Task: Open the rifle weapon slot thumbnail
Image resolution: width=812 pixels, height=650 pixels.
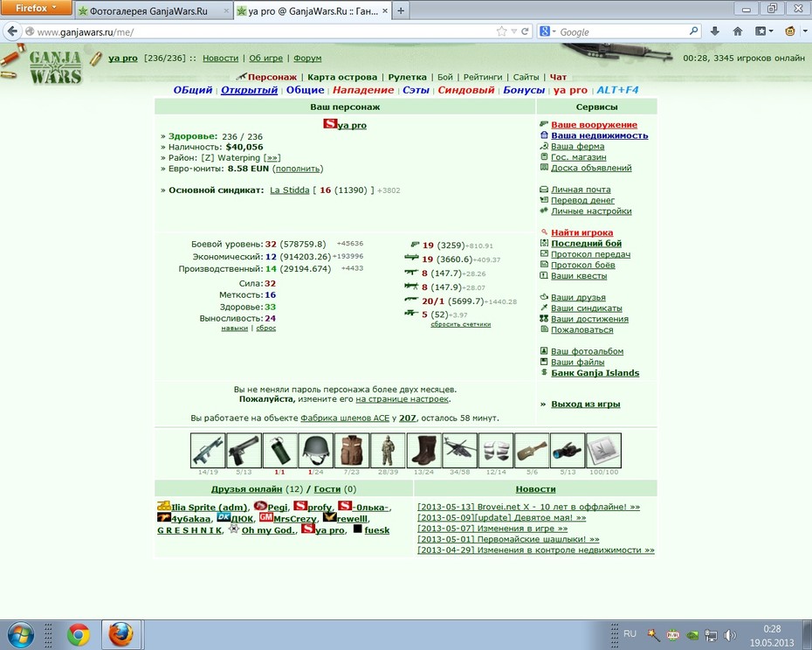Action: click(x=208, y=451)
